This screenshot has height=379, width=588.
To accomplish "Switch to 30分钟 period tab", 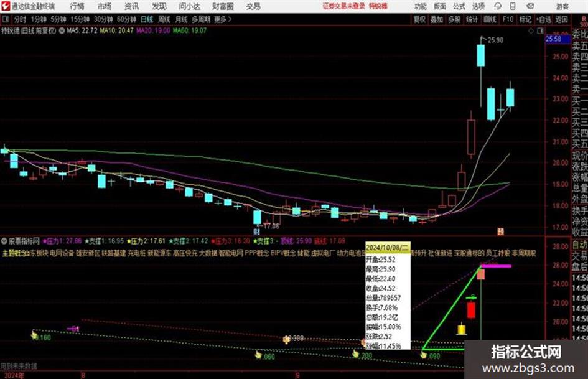I will (103, 19).
